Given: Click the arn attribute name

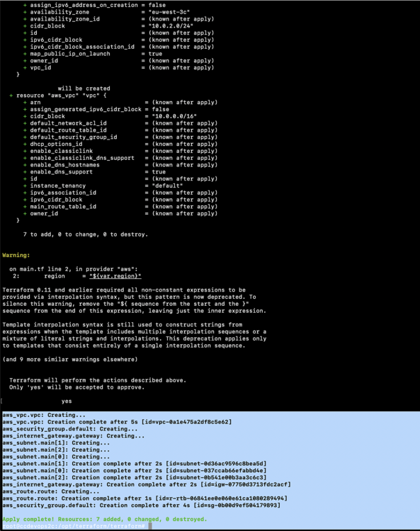Looking at the screenshot, I should pyautogui.click(x=35, y=102).
